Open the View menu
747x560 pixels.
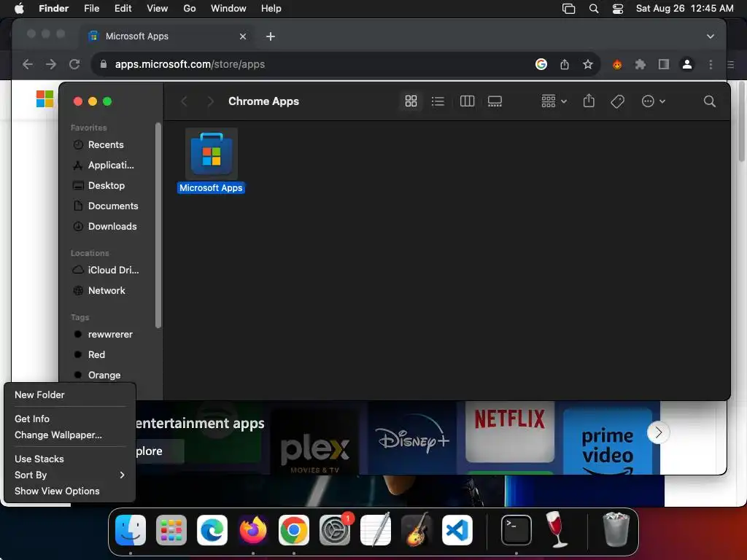tap(158, 9)
